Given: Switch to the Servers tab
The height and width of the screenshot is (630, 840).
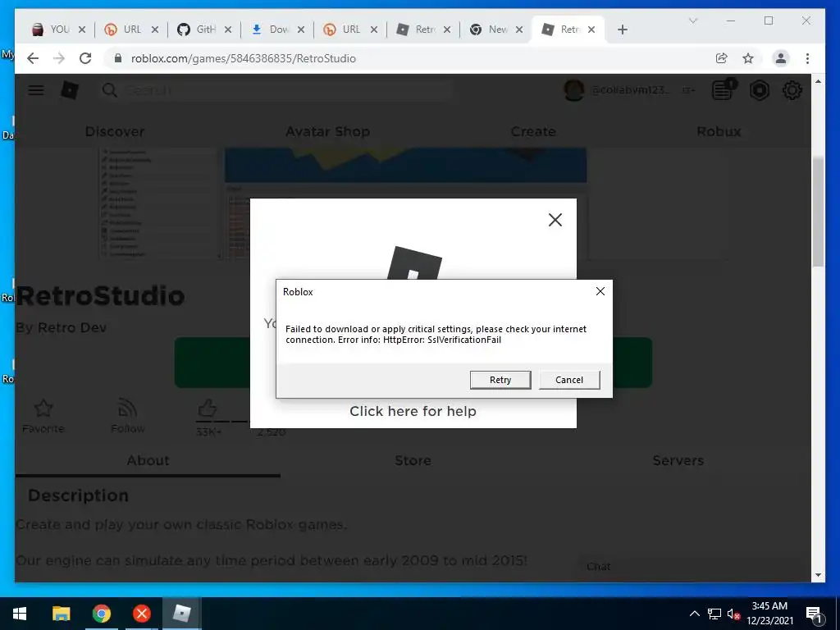Looking at the screenshot, I should point(678,461).
